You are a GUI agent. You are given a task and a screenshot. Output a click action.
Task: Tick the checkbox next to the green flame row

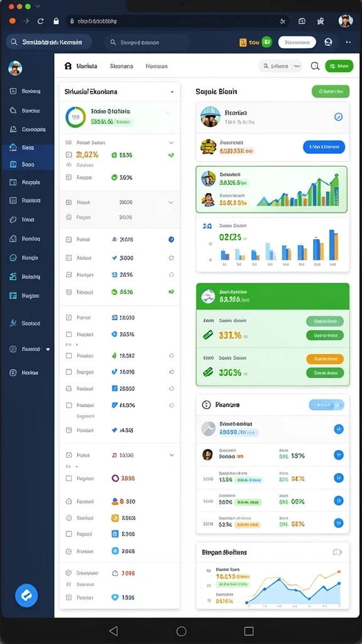tap(69, 356)
